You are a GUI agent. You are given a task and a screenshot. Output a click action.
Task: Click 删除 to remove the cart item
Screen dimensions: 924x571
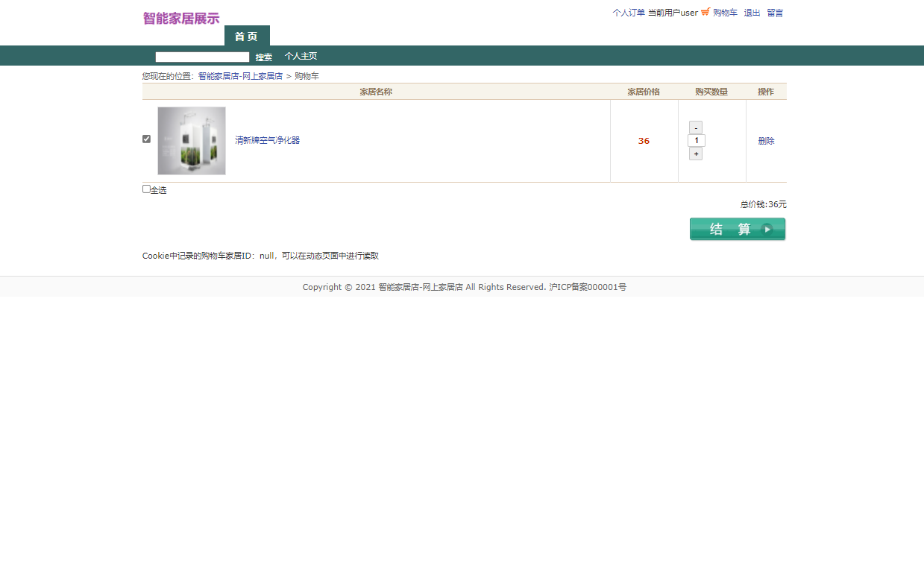pos(766,139)
